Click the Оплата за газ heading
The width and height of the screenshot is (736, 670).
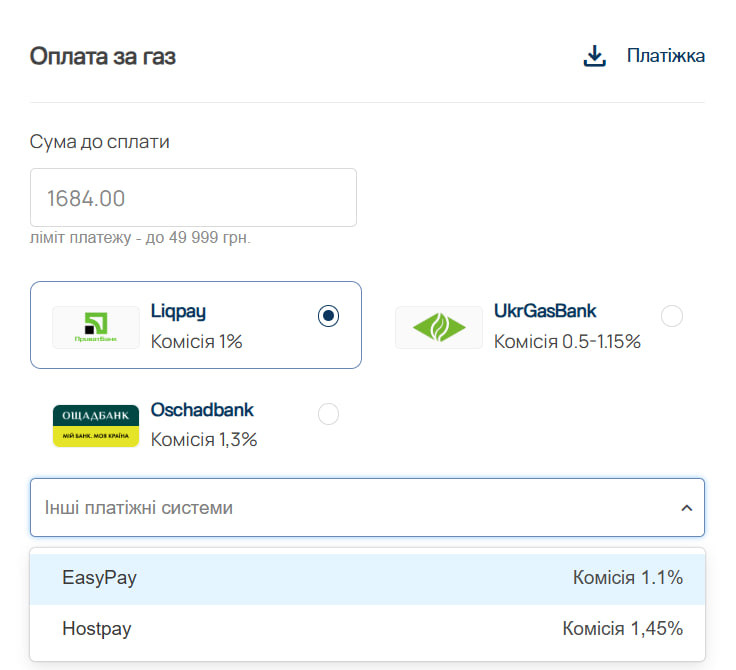[x=103, y=56]
